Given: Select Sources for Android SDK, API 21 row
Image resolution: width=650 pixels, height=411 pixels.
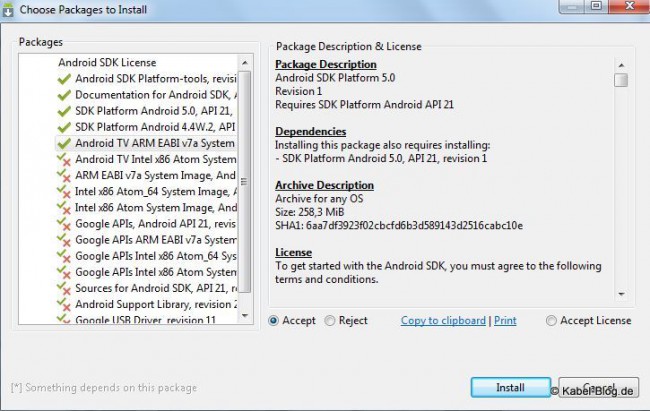Looking at the screenshot, I should [146, 289].
